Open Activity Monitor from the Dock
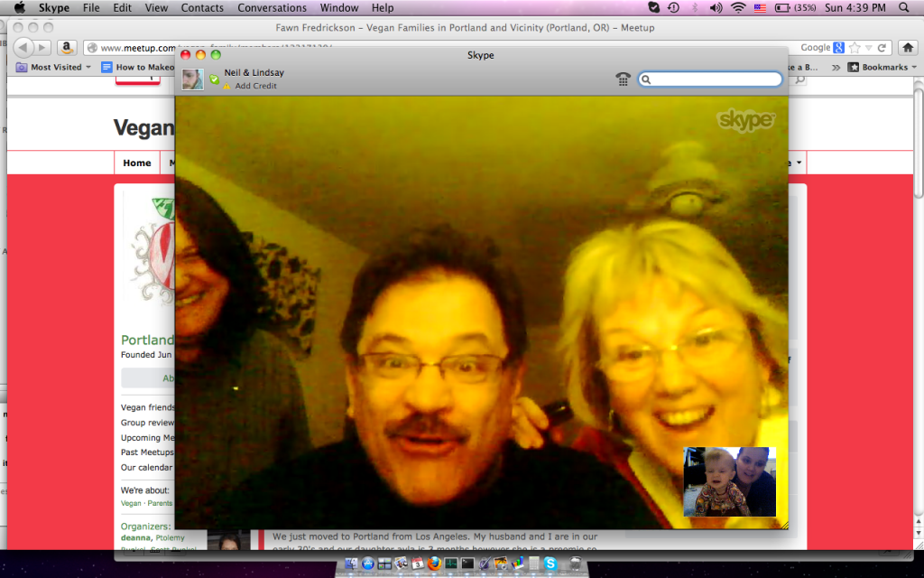The height and width of the screenshot is (578, 924). point(451,564)
